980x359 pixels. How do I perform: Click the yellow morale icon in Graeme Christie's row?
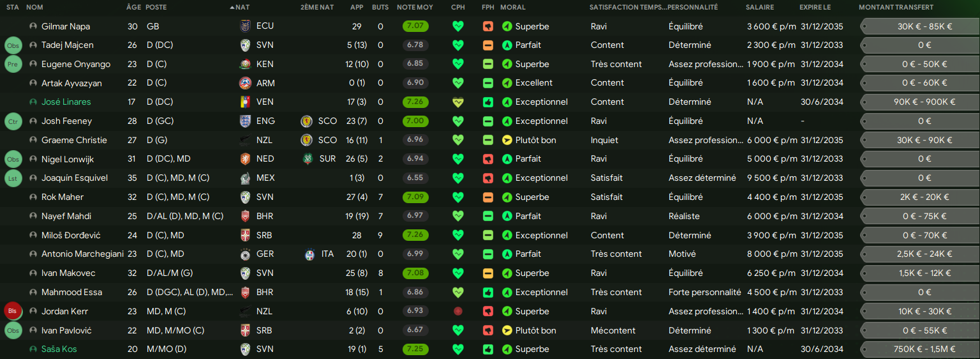pos(507,141)
